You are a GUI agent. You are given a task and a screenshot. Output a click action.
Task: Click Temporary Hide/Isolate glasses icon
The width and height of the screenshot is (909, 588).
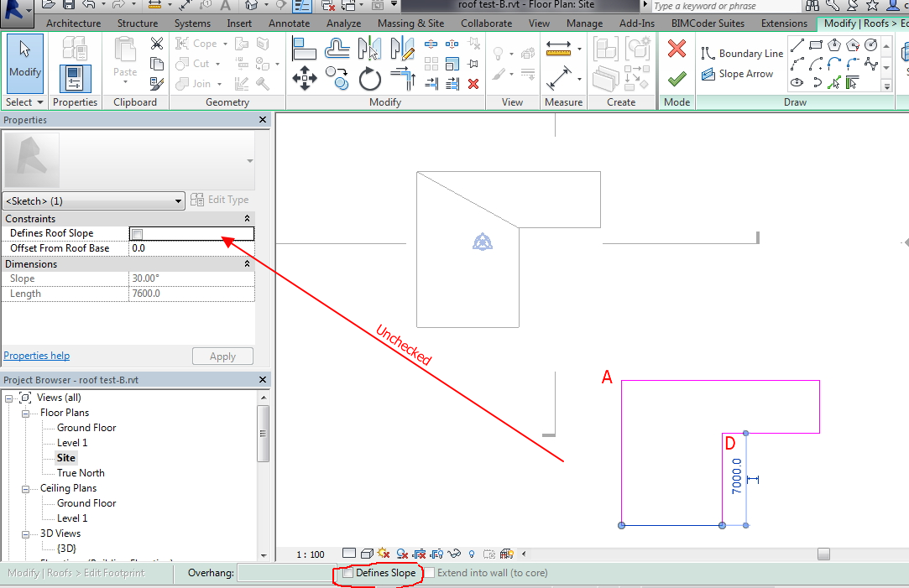click(455, 554)
